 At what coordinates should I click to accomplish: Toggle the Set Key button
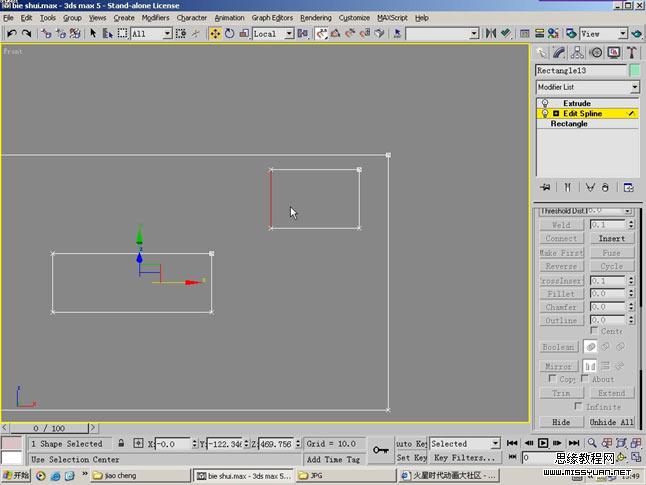411,457
